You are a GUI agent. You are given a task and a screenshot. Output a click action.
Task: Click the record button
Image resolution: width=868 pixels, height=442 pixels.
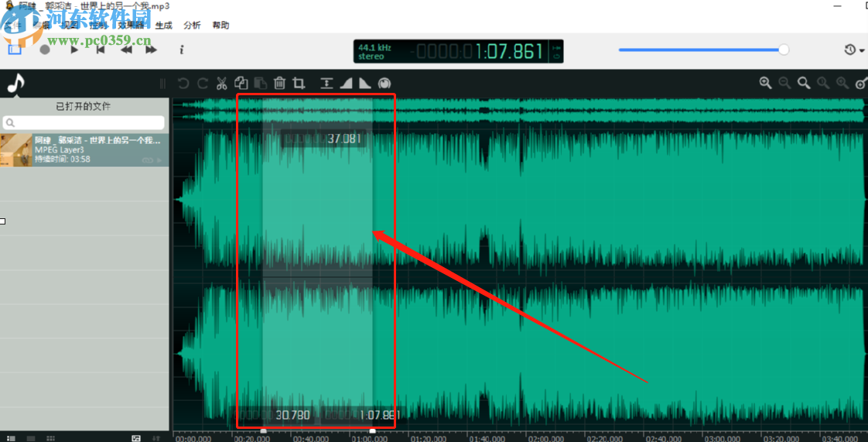[x=45, y=50]
